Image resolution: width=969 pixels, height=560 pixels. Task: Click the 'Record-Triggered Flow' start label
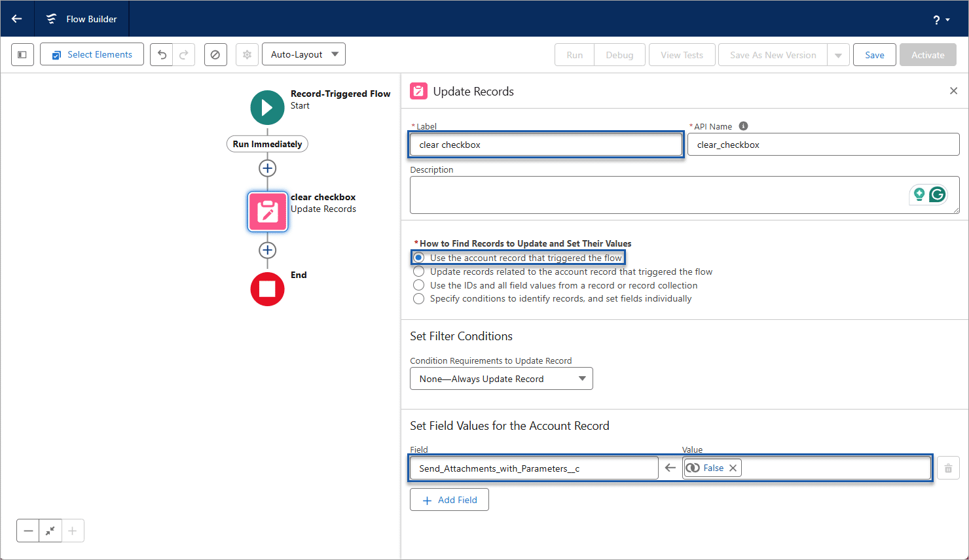[340, 94]
